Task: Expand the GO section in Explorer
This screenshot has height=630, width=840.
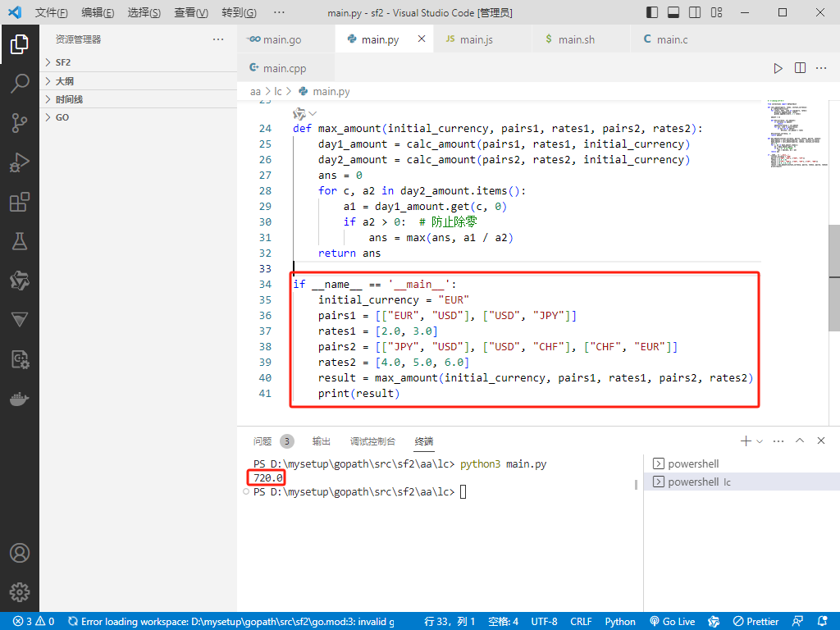Action: 138,117
